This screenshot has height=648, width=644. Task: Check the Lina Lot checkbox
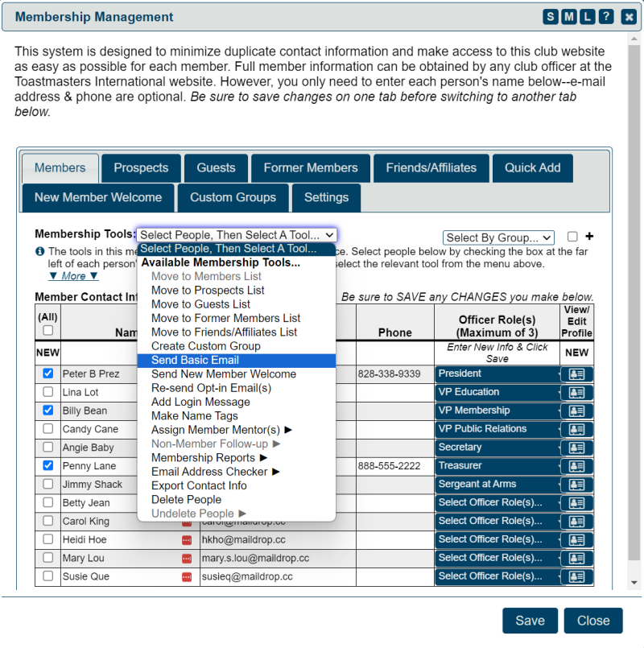click(x=48, y=391)
